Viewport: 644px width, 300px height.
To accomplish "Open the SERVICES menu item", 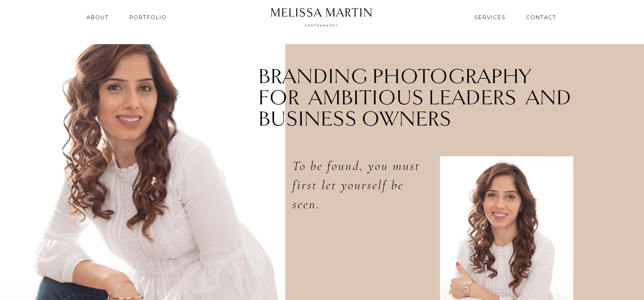I will click(x=490, y=17).
